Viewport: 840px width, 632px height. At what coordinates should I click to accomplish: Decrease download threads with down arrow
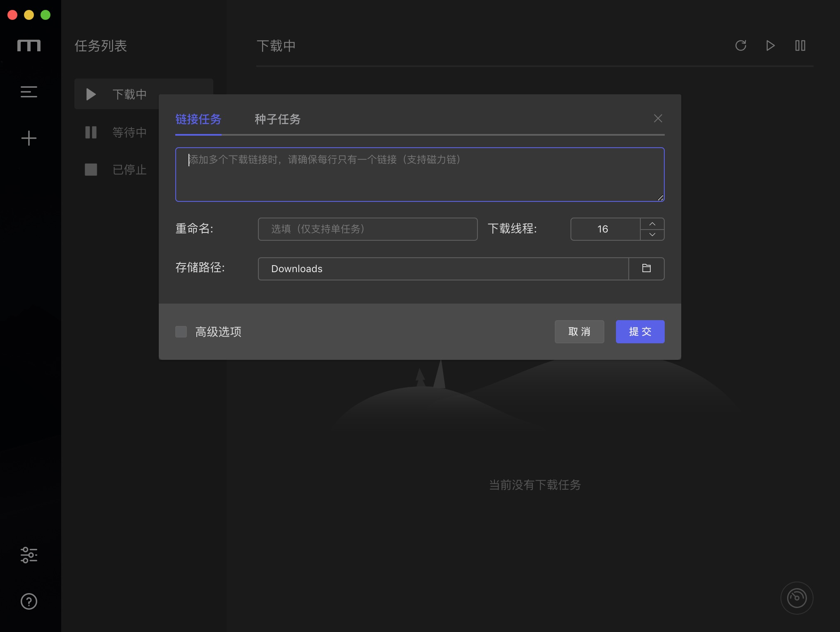point(652,235)
